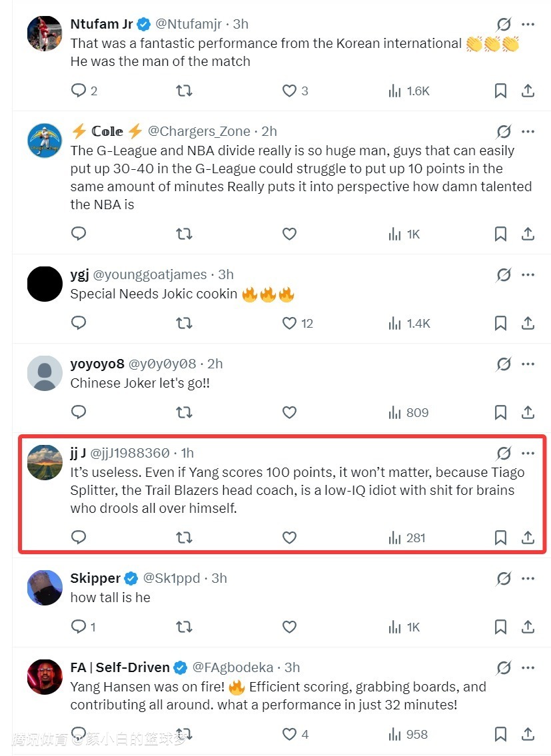Open more options on Cole's tweet
Viewport: 551px width, 756px height.
click(528, 131)
